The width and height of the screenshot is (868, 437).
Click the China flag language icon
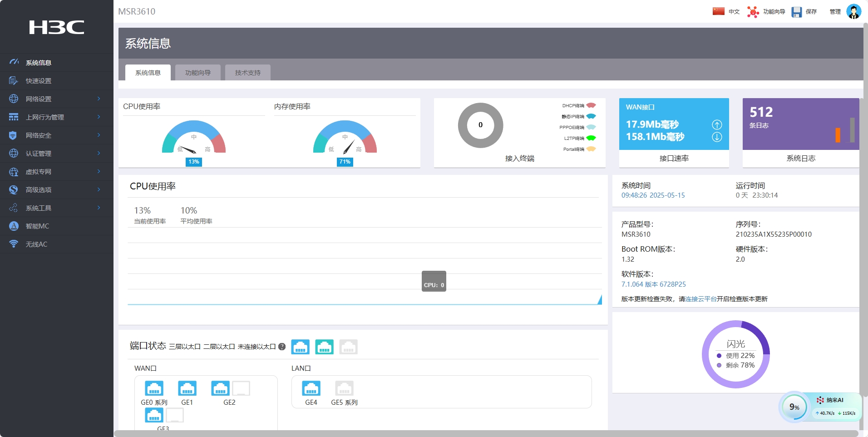click(718, 11)
